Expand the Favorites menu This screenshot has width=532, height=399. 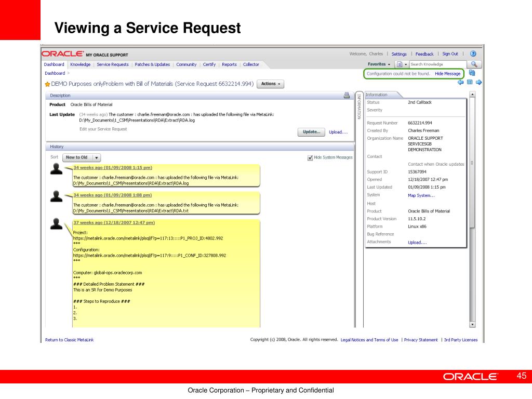(379, 64)
